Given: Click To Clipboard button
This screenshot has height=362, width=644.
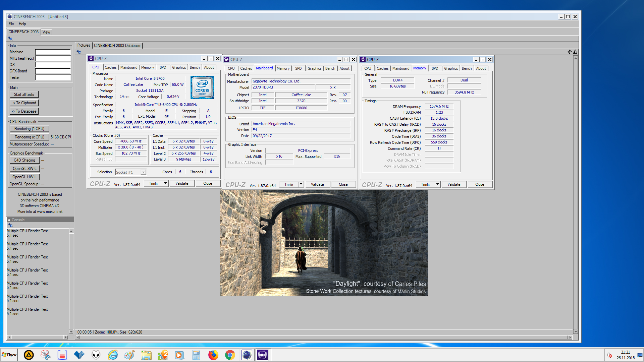Looking at the screenshot, I should (24, 103).
